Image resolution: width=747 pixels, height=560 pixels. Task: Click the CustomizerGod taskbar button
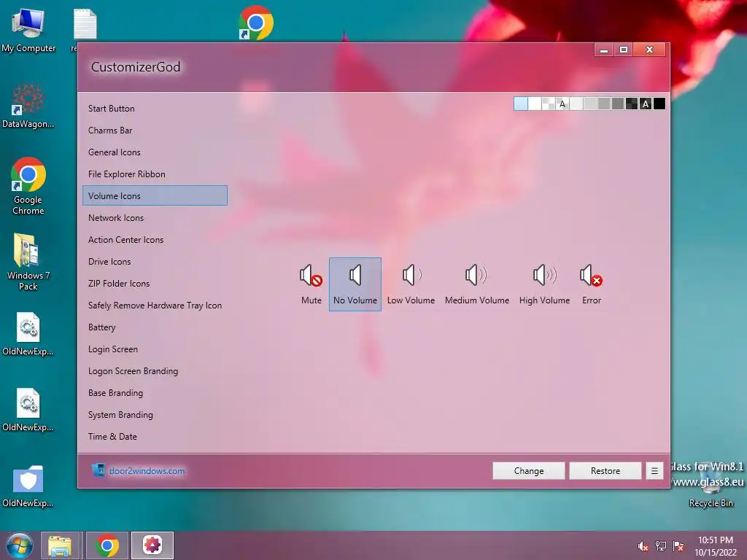[x=152, y=545]
